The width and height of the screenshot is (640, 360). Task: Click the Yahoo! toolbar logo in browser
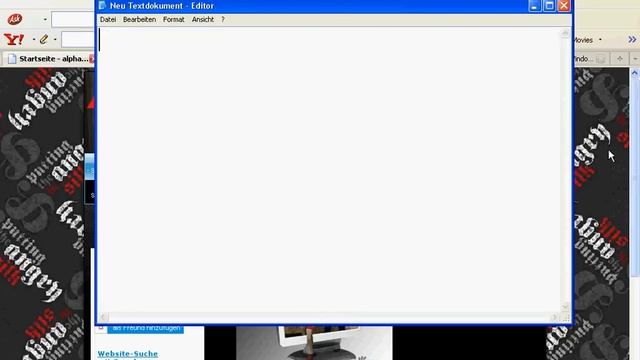tap(14, 40)
